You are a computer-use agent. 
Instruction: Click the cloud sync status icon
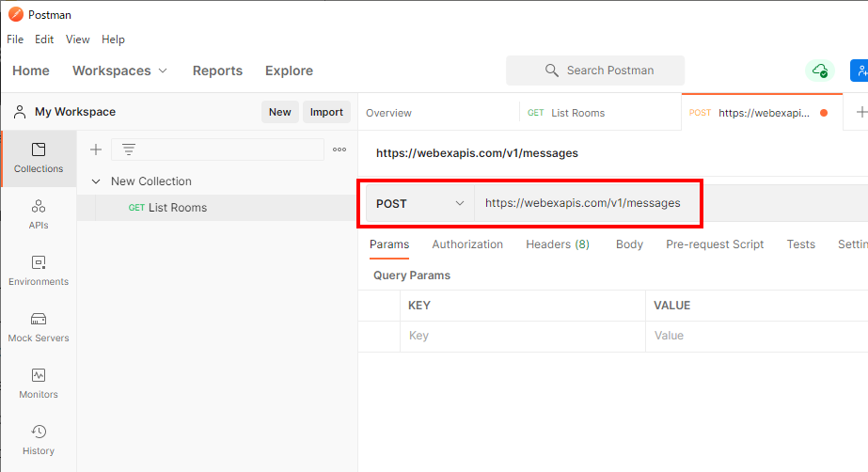click(x=819, y=71)
